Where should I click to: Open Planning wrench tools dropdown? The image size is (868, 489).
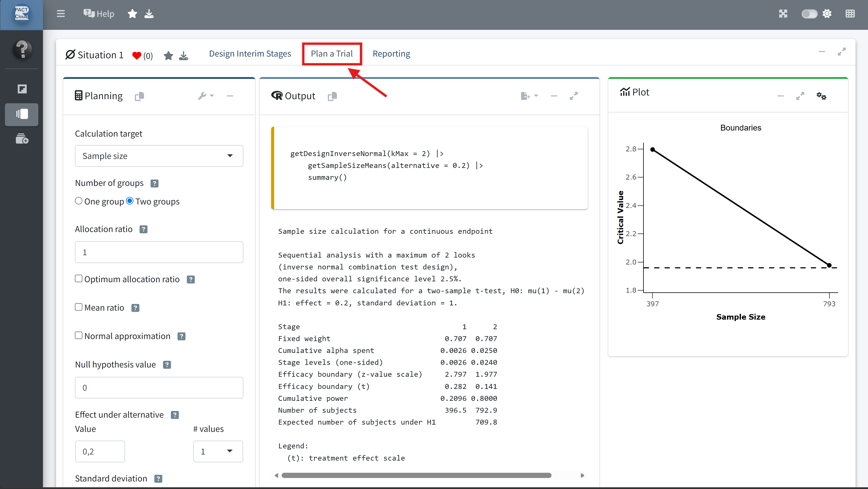(206, 96)
